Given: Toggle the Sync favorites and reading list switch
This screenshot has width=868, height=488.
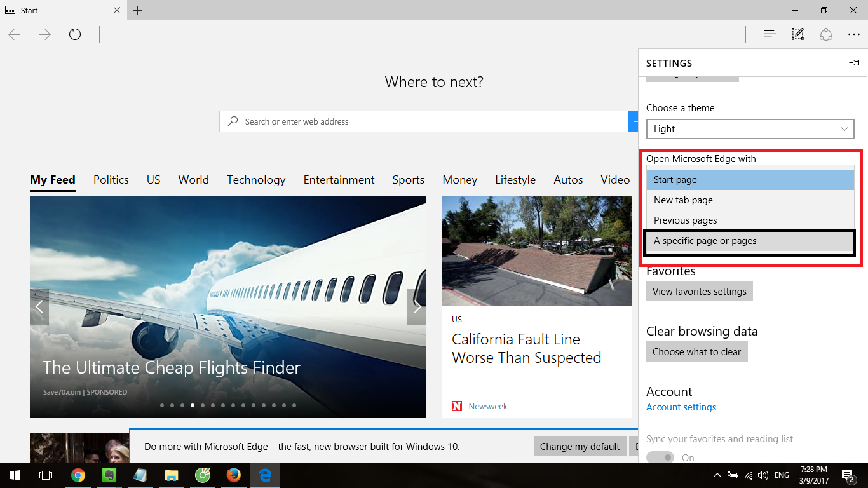Looking at the screenshot, I should pos(660,457).
